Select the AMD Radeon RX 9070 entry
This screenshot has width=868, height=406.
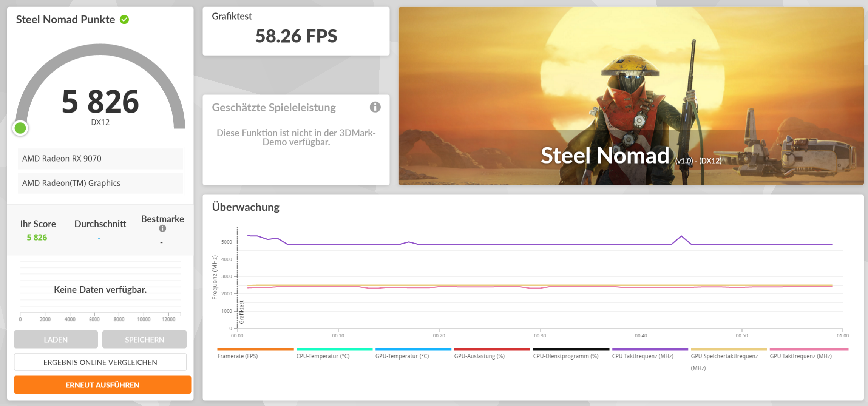point(100,158)
